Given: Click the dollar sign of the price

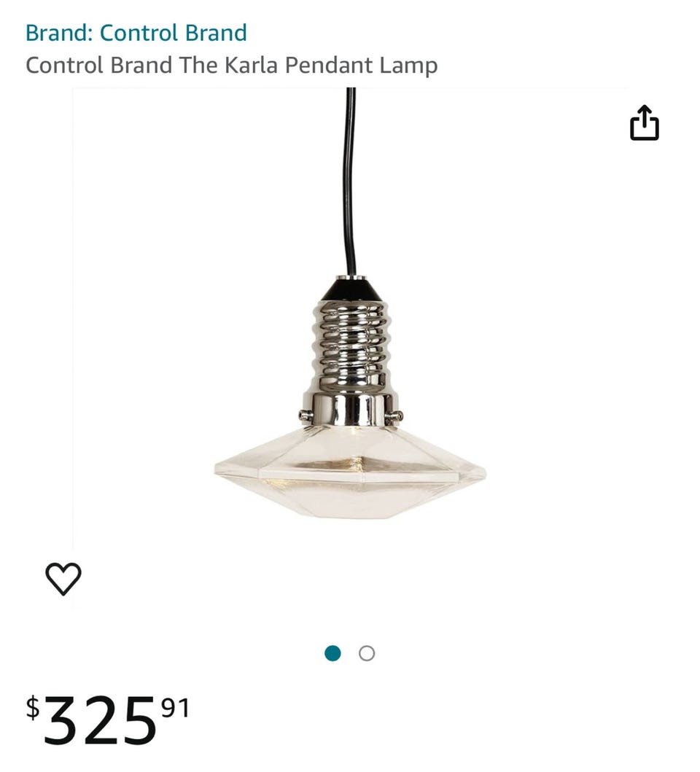Looking at the screenshot, I should click(33, 708).
